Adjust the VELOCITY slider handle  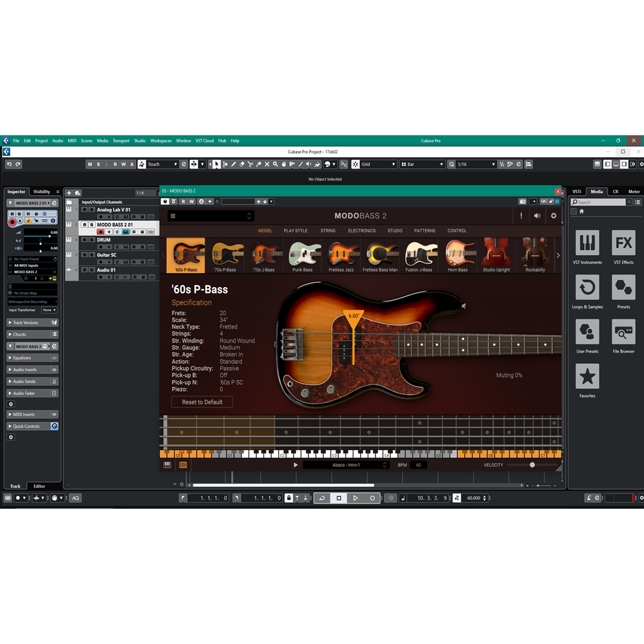pyautogui.click(x=533, y=465)
